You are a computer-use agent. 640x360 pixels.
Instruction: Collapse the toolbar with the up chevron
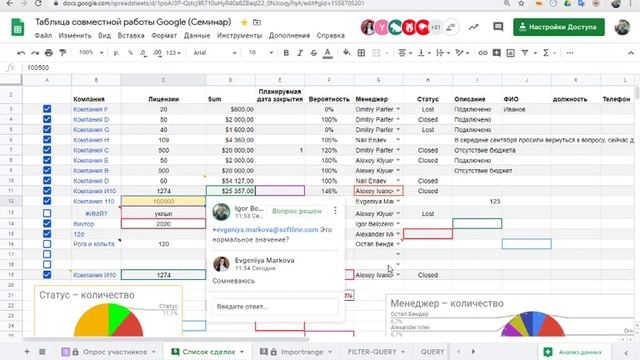pos(631,53)
